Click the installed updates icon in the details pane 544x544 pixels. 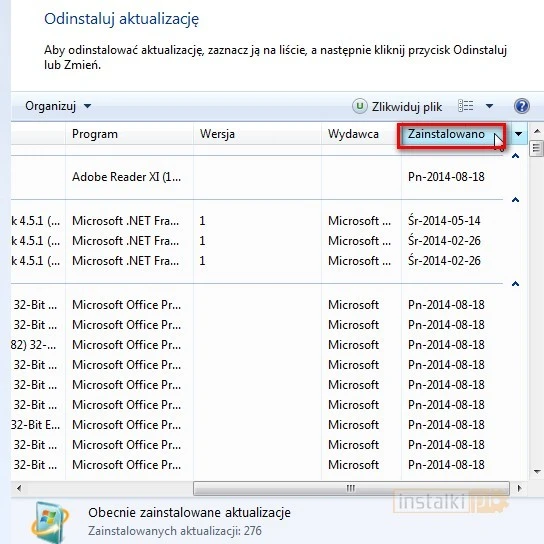[x=49, y=522]
